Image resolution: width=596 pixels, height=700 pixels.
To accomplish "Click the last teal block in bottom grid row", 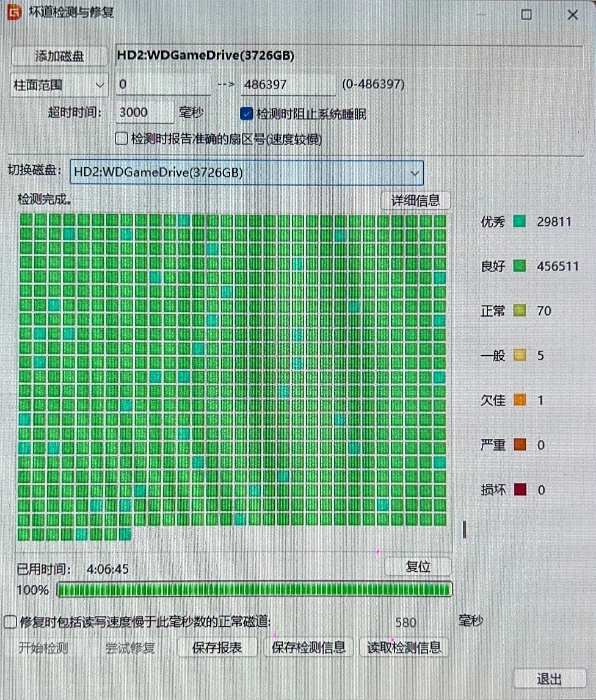I will coord(125,534).
